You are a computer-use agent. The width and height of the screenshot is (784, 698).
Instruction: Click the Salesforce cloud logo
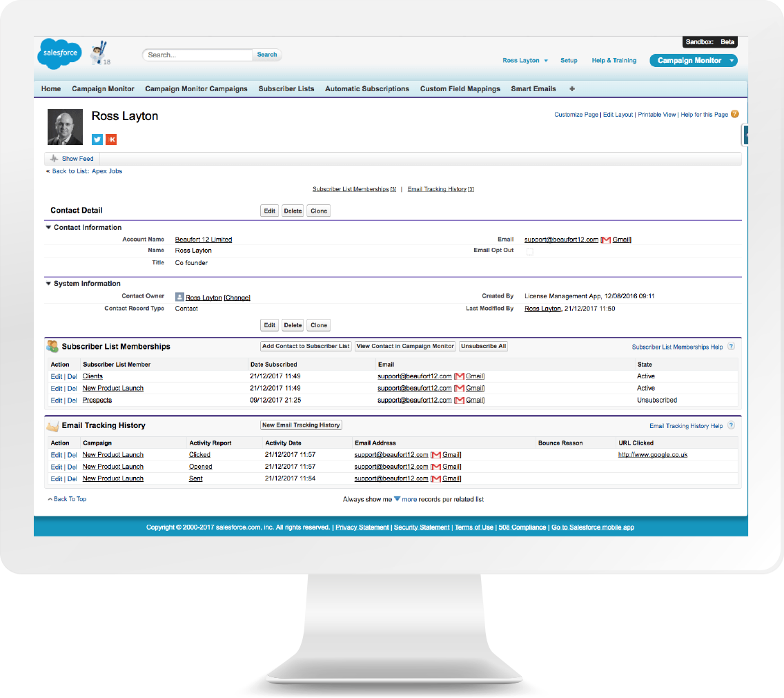[59, 54]
